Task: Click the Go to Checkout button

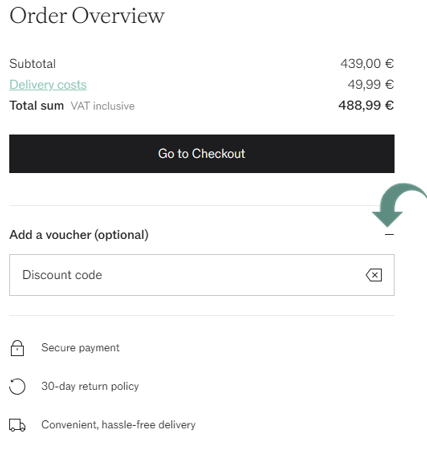Action: tap(202, 154)
